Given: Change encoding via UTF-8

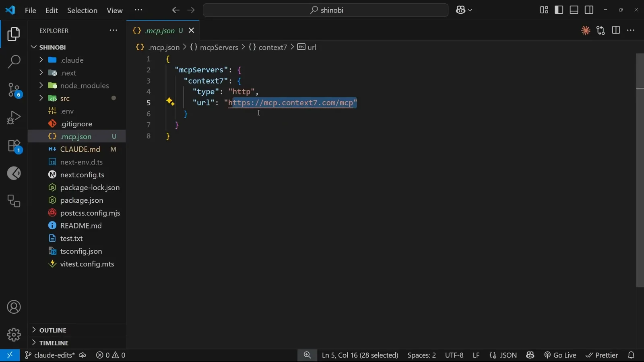Looking at the screenshot, I should (454, 355).
